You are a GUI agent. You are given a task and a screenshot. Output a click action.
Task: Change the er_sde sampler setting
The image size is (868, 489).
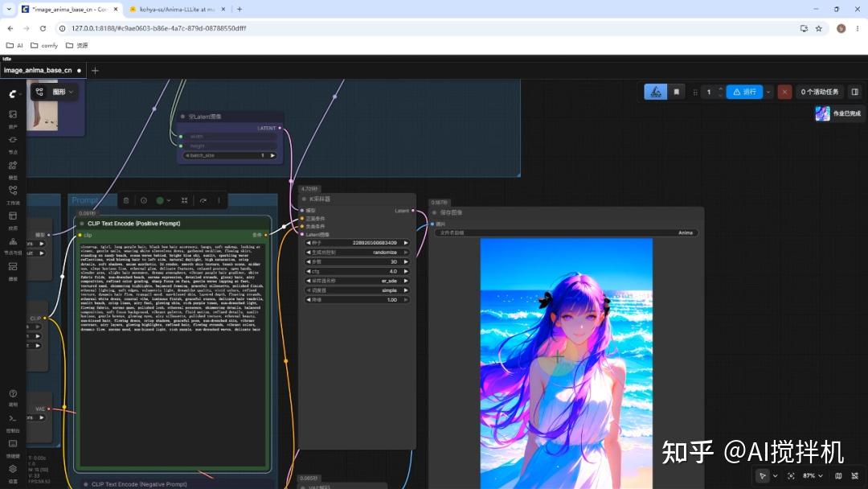click(x=357, y=281)
